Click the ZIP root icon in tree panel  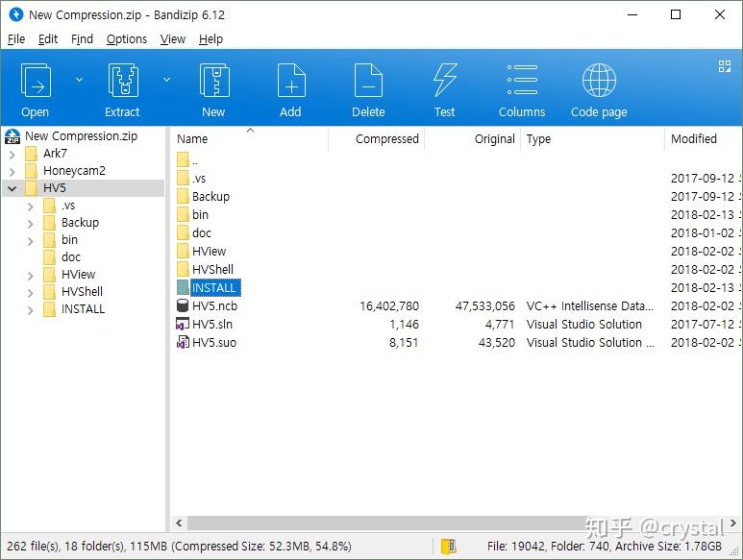[x=12, y=136]
